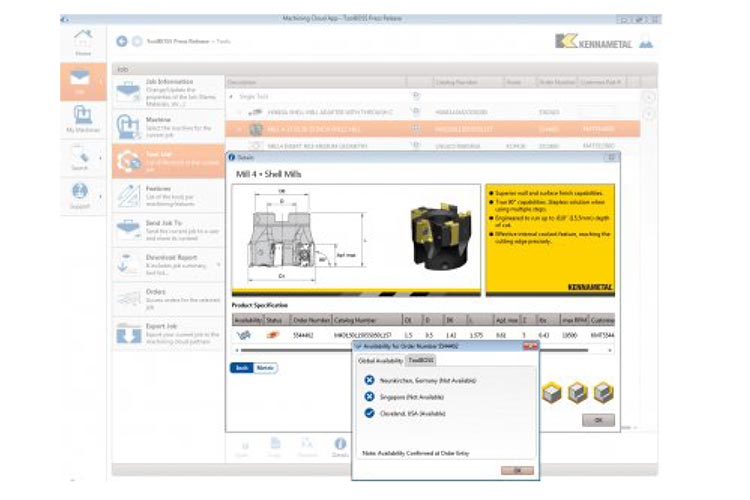This screenshot has width=750, height=500.
Task: Click the Cleveland, USA (Available) text
Action: (x=412, y=413)
